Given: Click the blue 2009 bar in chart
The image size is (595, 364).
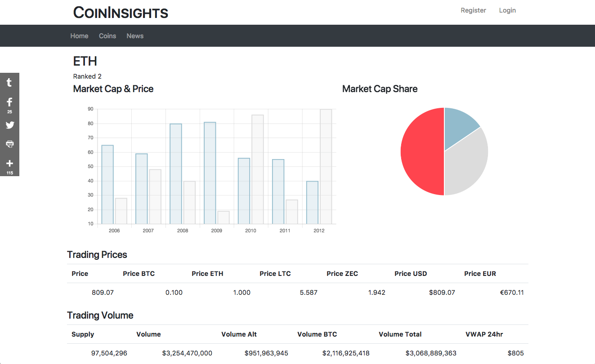Looking at the screenshot, I should pos(210,173).
